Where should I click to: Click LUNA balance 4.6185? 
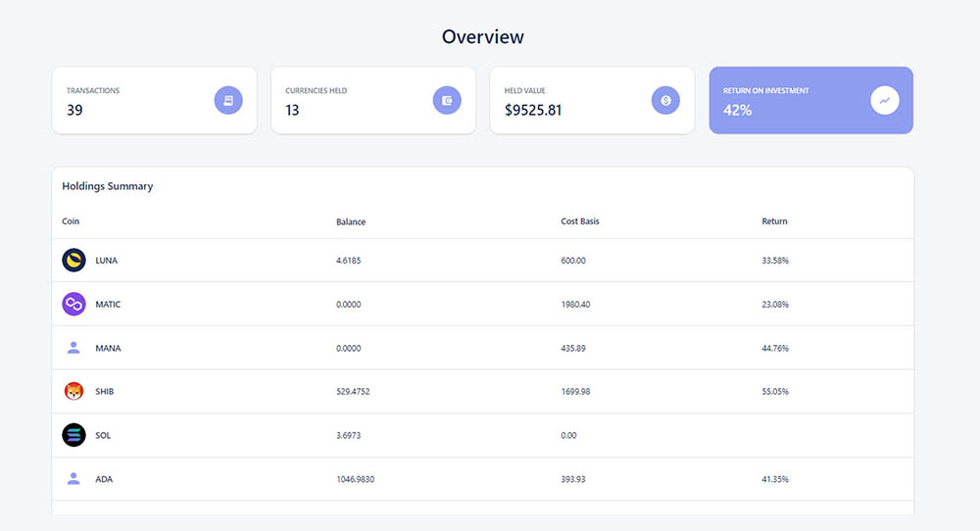[x=348, y=261]
